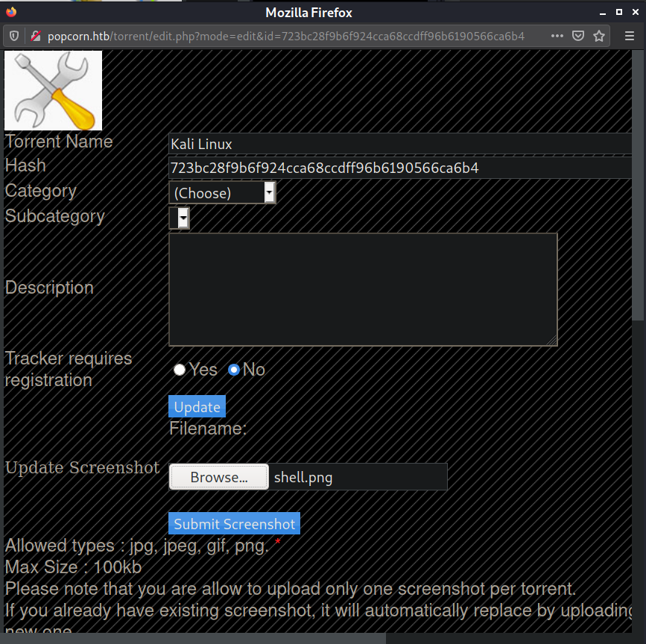This screenshot has width=646, height=644.
Task: Save page to Pocket icon
Action: (x=578, y=37)
